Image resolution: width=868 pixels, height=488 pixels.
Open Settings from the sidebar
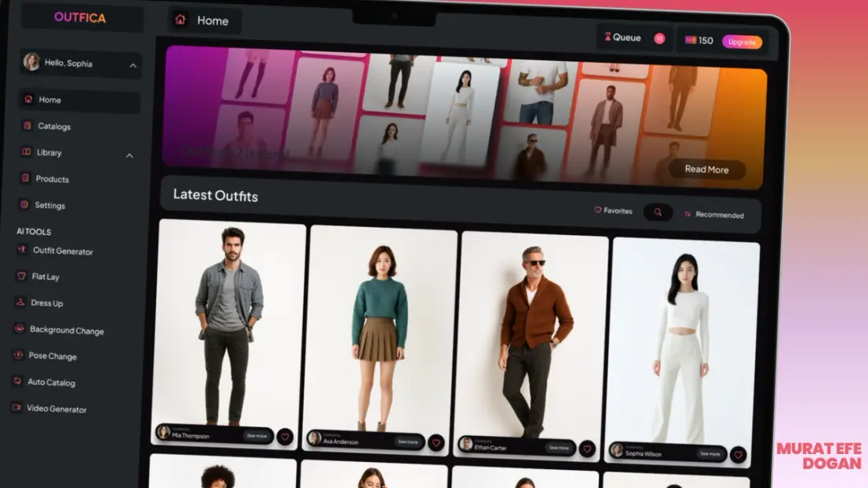pos(50,205)
